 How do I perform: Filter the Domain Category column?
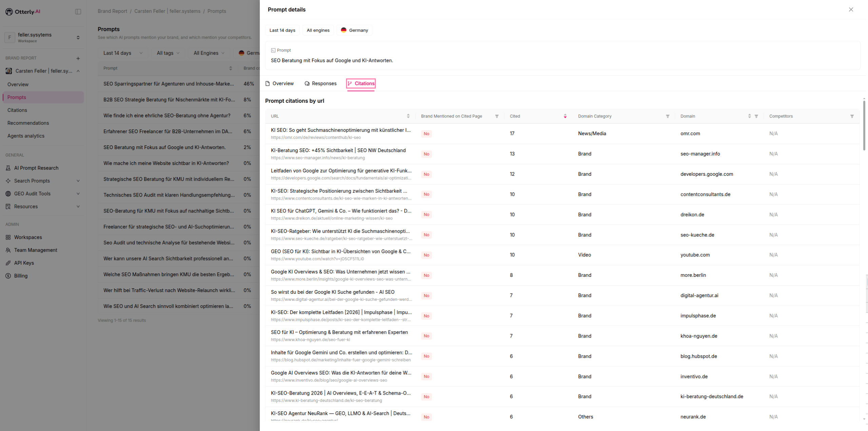pyautogui.click(x=668, y=116)
